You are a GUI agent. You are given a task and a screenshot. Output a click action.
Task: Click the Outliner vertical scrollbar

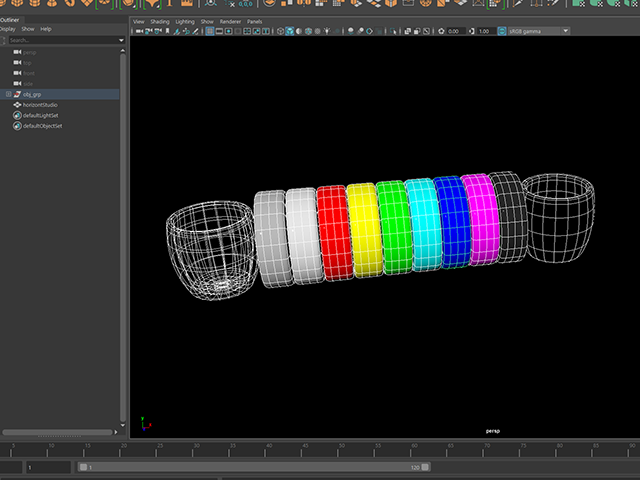(123, 238)
